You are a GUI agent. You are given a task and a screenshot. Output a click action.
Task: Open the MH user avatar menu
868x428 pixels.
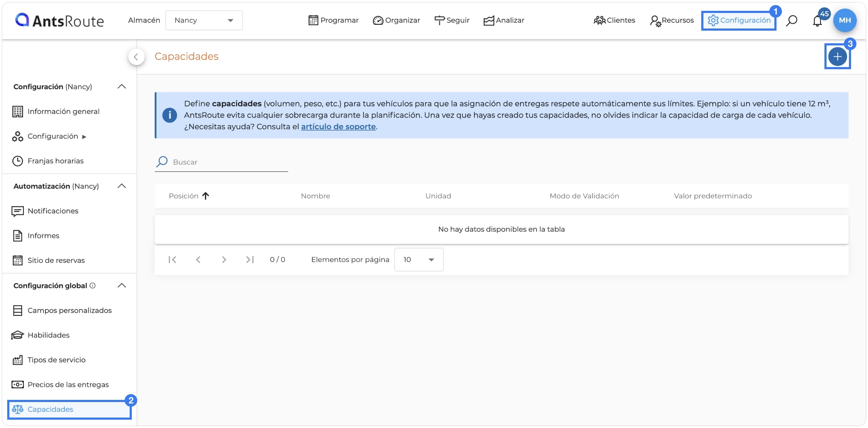pyautogui.click(x=845, y=21)
